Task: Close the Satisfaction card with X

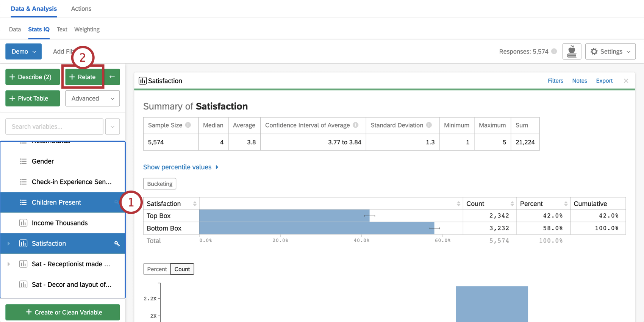Action: 626,81
